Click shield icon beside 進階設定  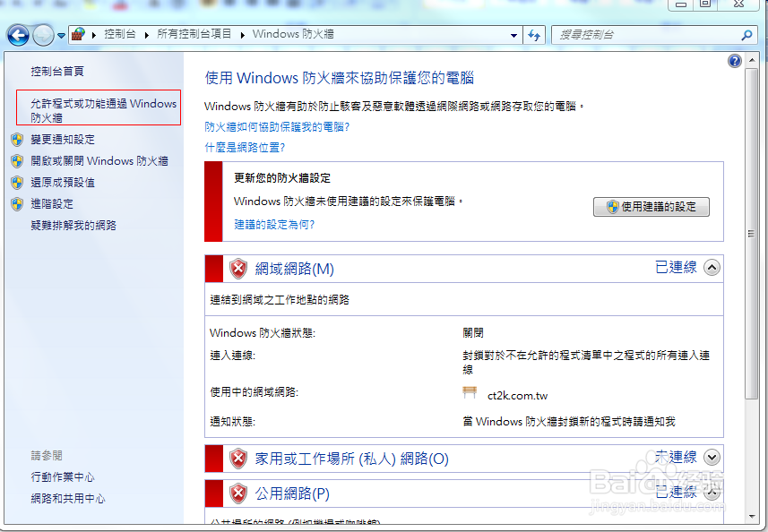point(17,204)
